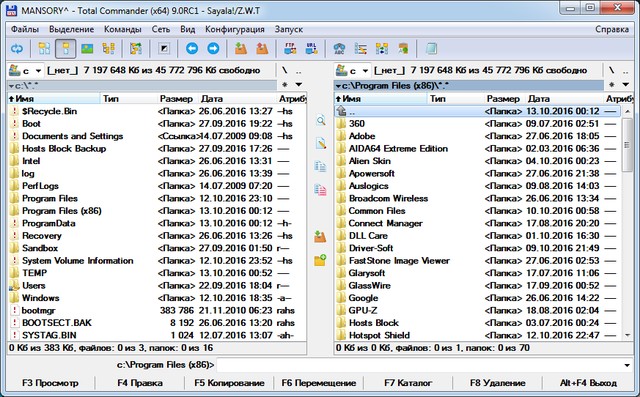Open the multi-rename tool icon
640x397 pixels.
[x=360, y=49]
